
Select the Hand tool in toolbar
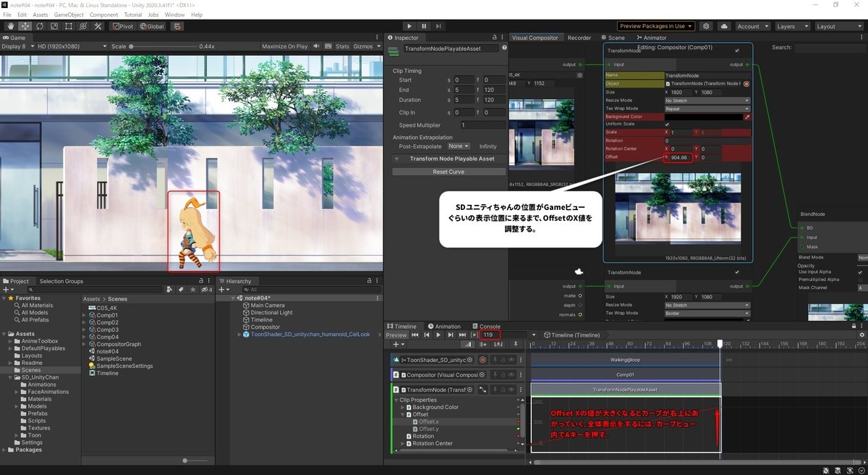click(10, 26)
